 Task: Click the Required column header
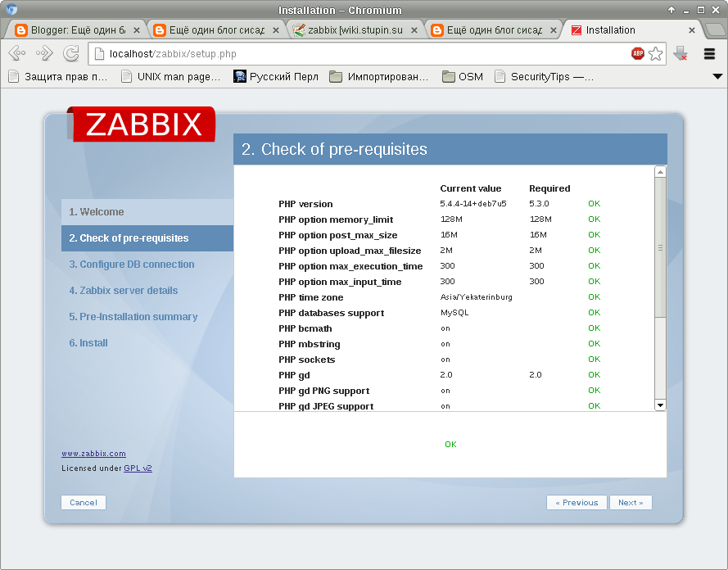click(x=549, y=188)
